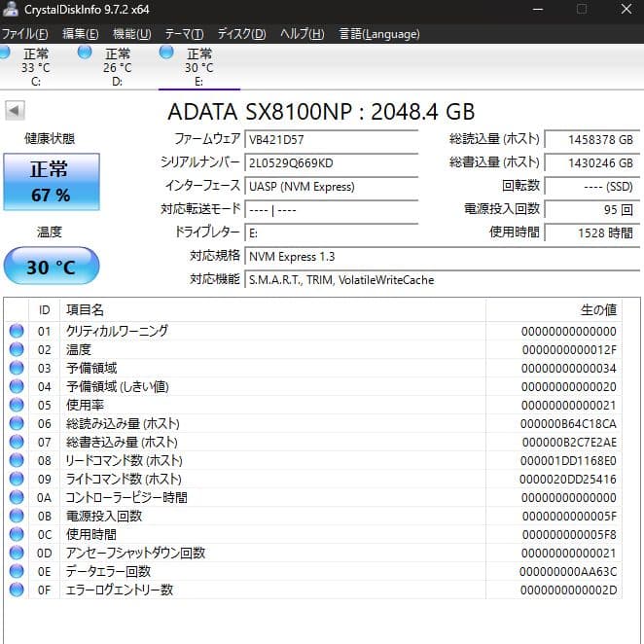This screenshot has width=644, height=644.
Task: Click total host reads value 1458378 GB
Action: [592, 140]
